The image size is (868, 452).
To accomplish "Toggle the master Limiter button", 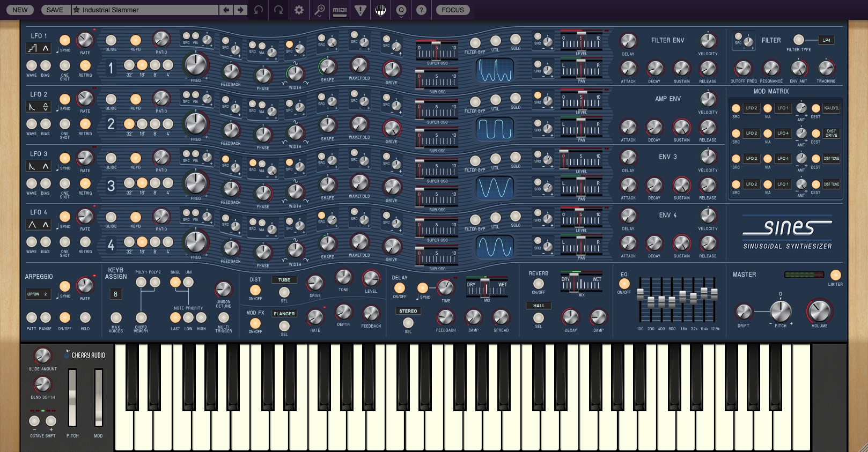I will (835, 276).
